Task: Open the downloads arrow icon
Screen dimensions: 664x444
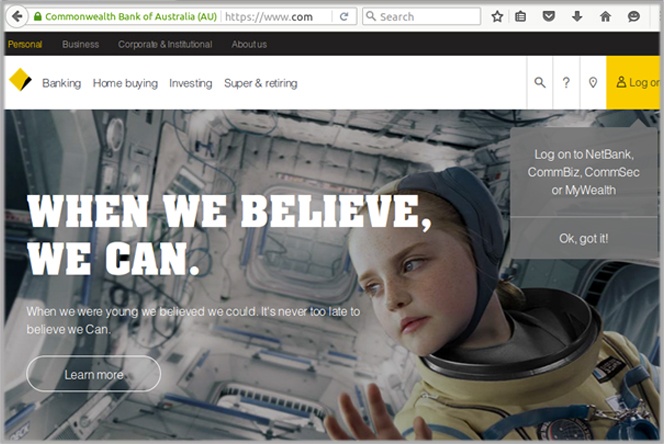Action: pos(577,17)
